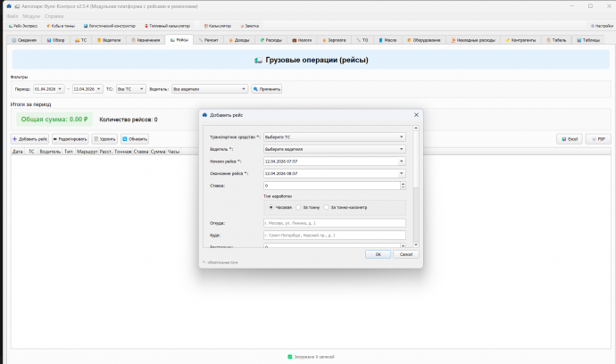
Task: Switch to the Водители tab
Action: pyautogui.click(x=109, y=40)
